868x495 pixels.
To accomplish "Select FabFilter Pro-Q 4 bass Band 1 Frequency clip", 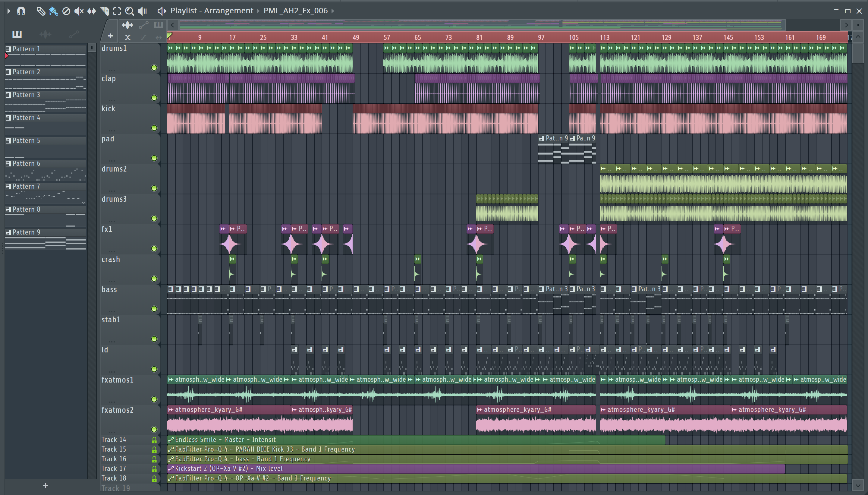I will point(507,459).
